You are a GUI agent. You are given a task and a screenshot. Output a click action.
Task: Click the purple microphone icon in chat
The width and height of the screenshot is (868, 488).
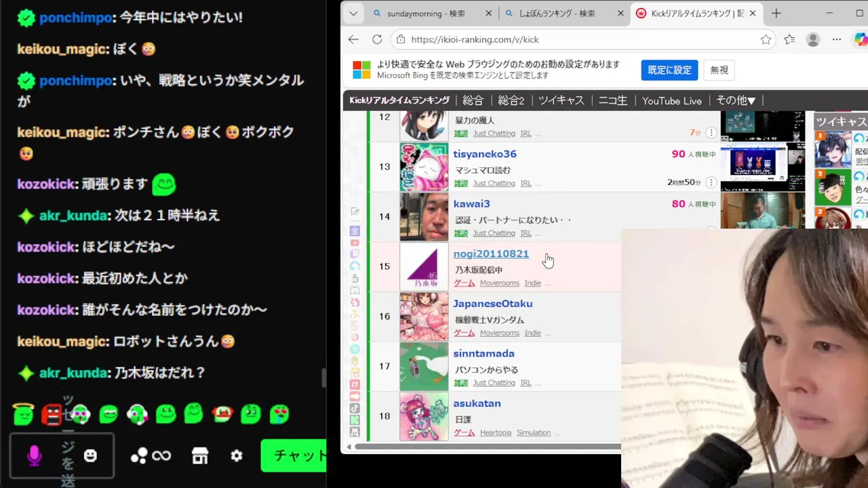coord(34,456)
